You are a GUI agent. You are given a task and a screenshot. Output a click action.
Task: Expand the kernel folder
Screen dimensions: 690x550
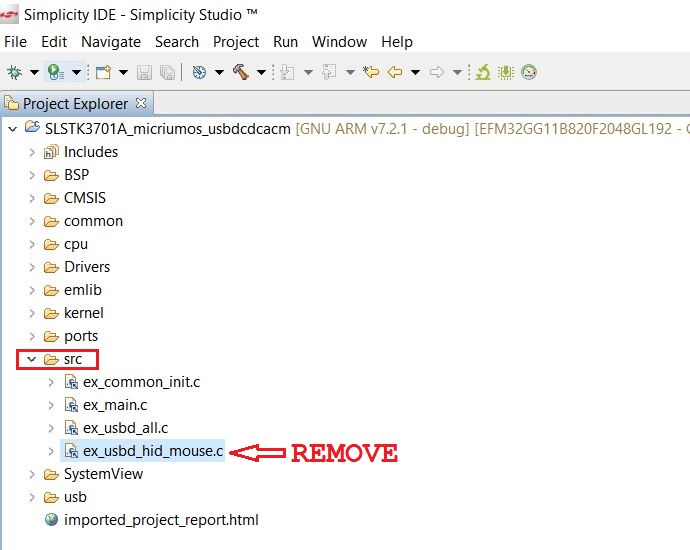click(32, 313)
